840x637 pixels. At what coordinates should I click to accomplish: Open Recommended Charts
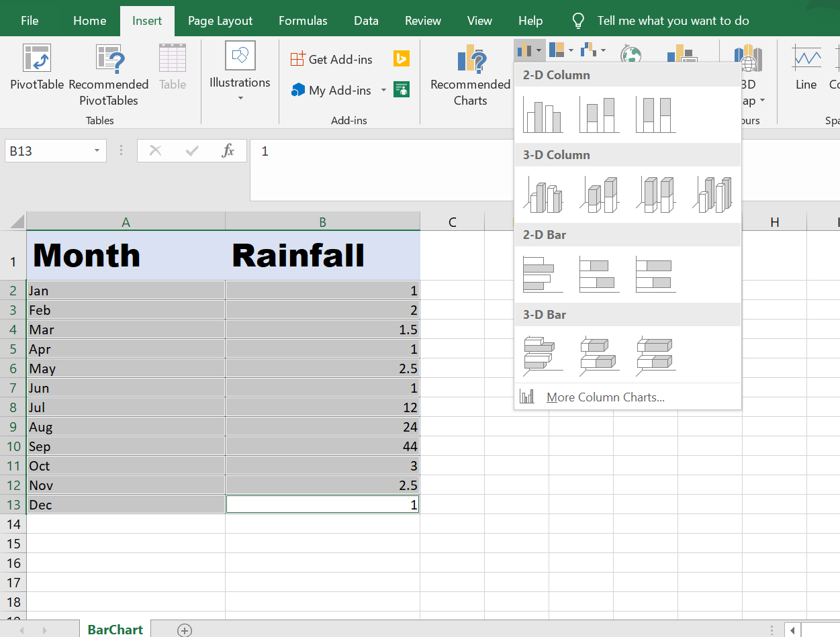pyautogui.click(x=470, y=75)
